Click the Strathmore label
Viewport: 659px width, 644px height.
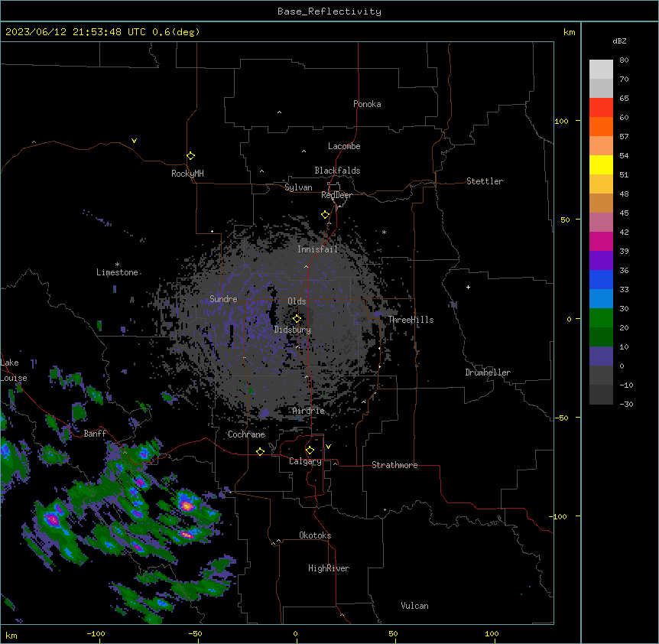point(394,465)
